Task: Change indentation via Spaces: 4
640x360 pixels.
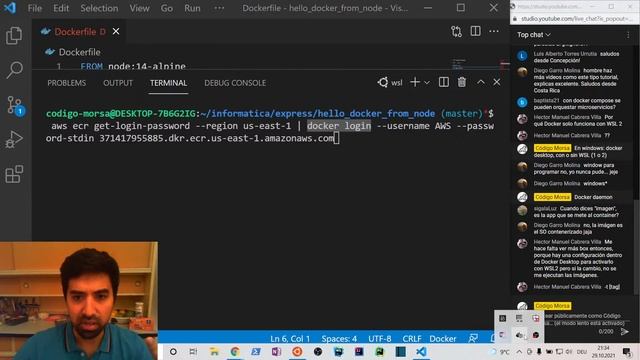Action: click(339, 339)
